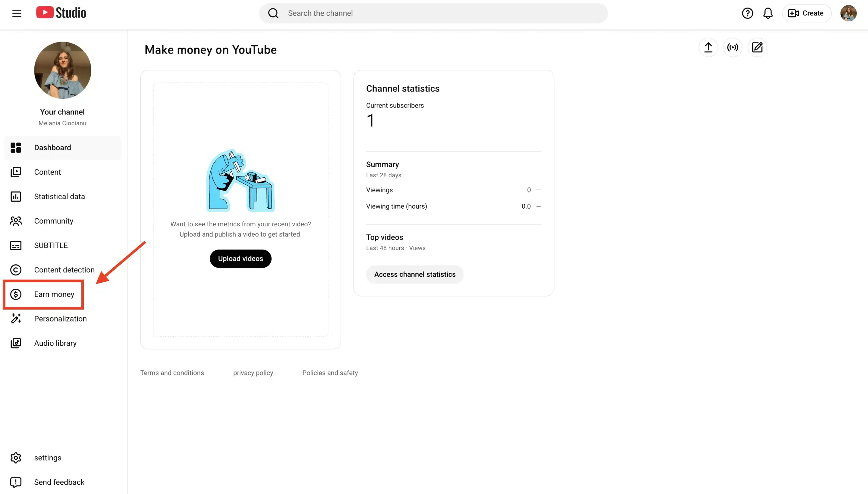Click inside the Search the channel field

pyautogui.click(x=373, y=13)
